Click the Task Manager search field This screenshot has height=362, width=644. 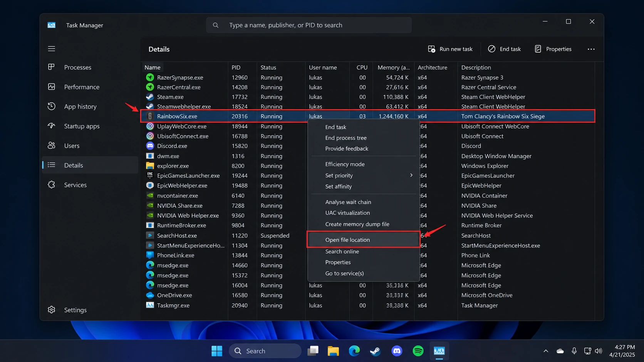click(309, 25)
